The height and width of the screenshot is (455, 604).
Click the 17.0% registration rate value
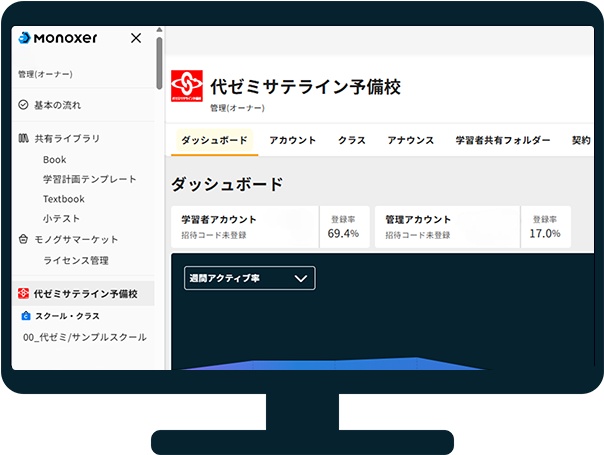[x=545, y=233]
